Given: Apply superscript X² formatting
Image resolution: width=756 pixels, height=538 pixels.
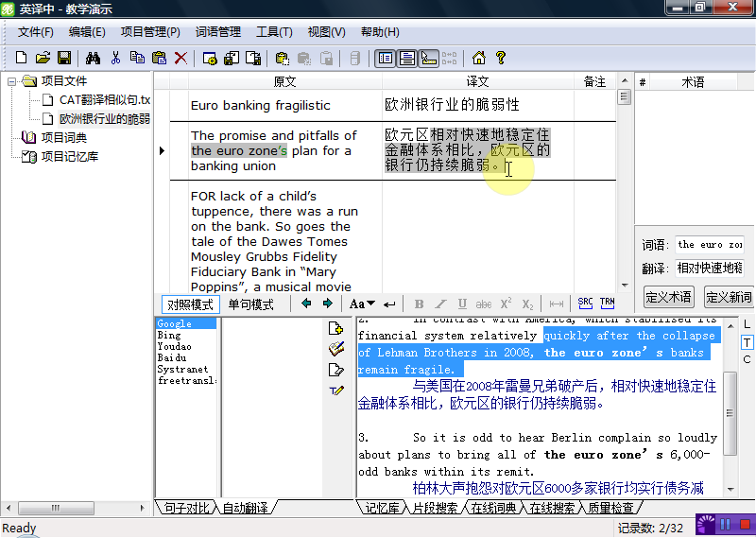Looking at the screenshot, I should pos(506,304).
